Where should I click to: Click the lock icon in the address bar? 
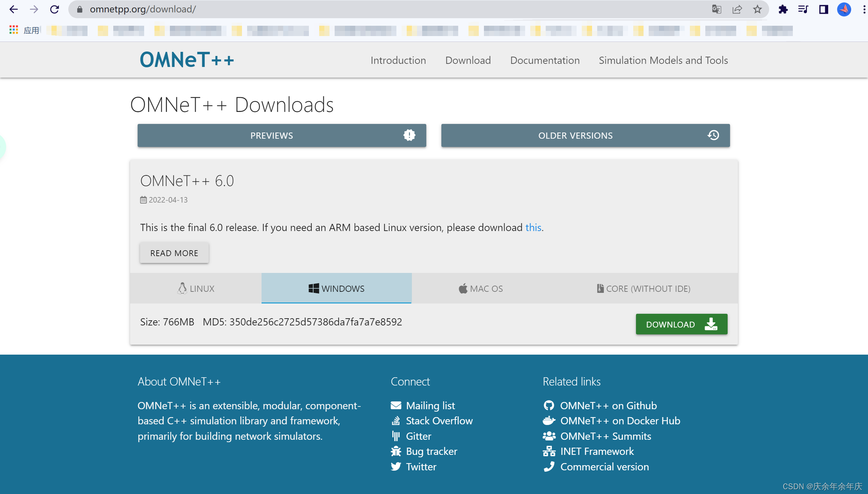pos(80,9)
